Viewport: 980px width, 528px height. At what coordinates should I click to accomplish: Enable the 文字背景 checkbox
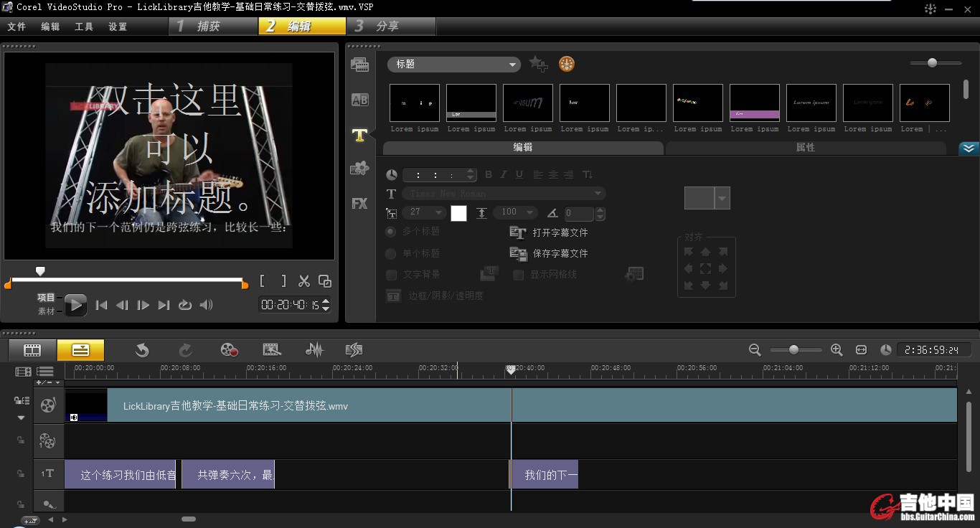pyautogui.click(x=392, y=275)
